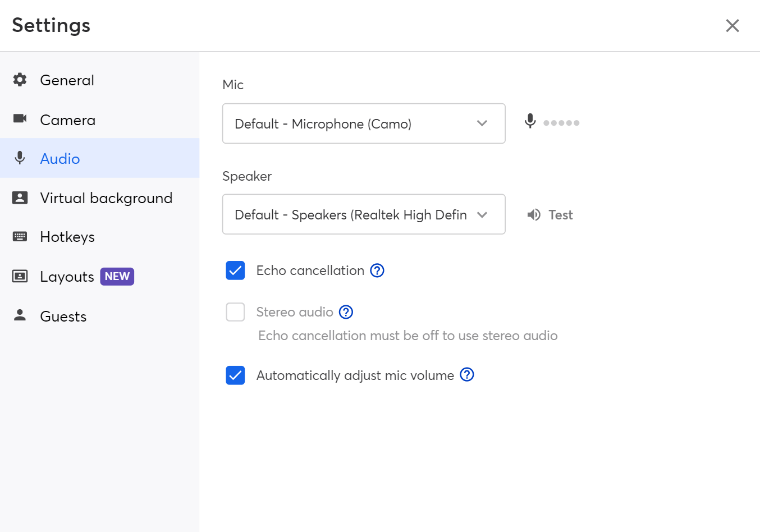This screenshot has width=760, height=532.
Task: Switch to the Audio settings tab
Action: [x=60, y=159]
